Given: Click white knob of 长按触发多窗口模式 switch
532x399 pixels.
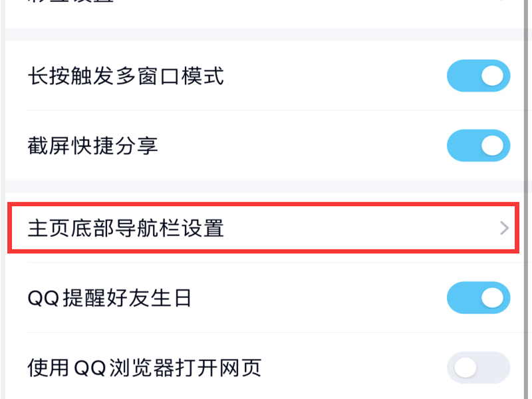Looking at the screenshot, I should pyautogui.click(x=493, y=76).
